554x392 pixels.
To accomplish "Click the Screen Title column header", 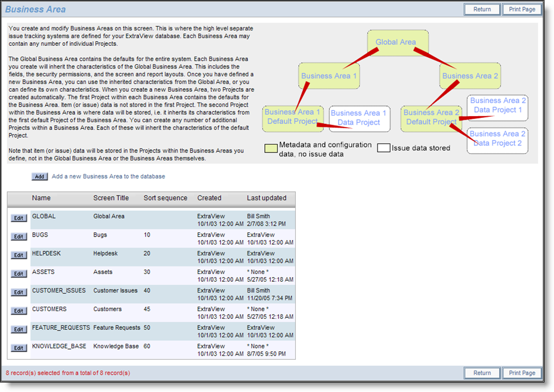I will click(111, 198).
